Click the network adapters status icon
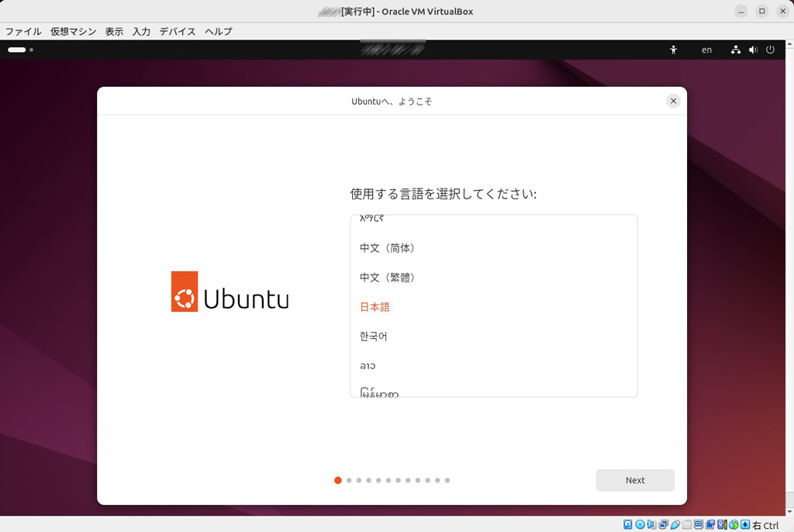Viewport: 794px width, 532px height. [664, 524]
